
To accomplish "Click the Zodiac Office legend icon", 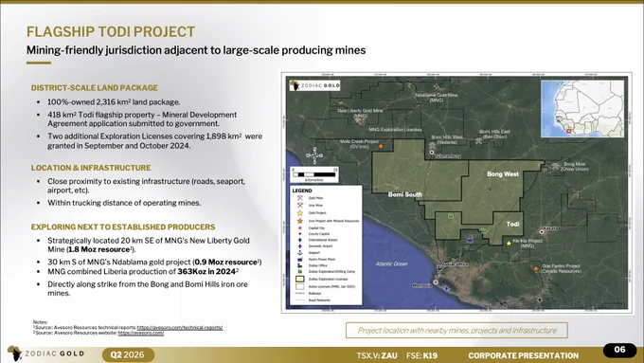I will (x=300, y=265).
